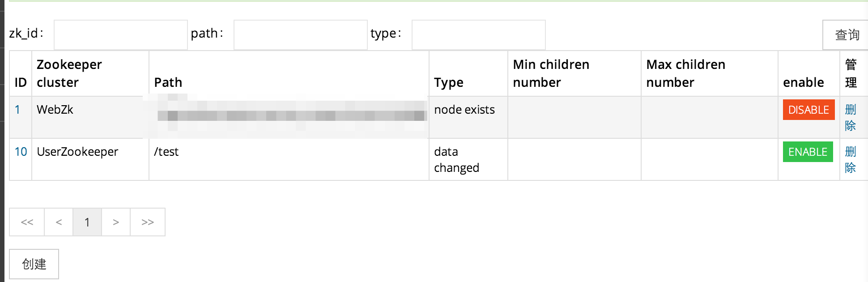Go to the first page with <<
This screenshot has height=282, width=868.
click(x=27, y=222)
